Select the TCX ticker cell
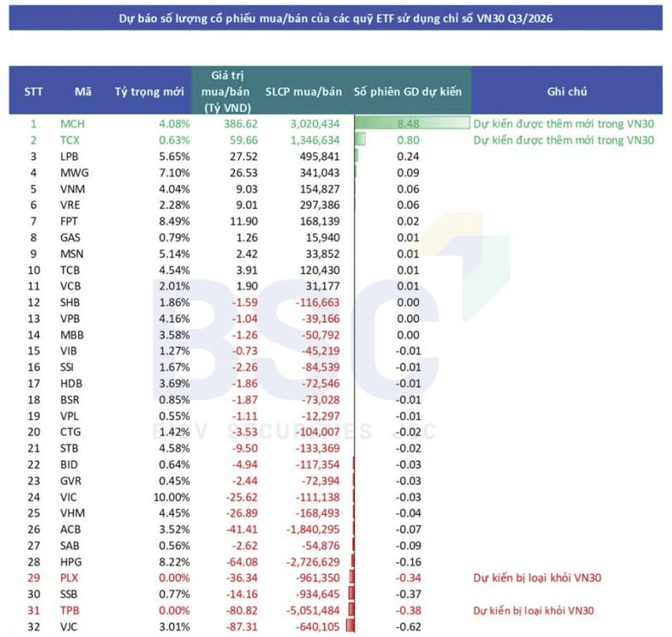This screenshot has height=637, width=672. coord(70,140)
